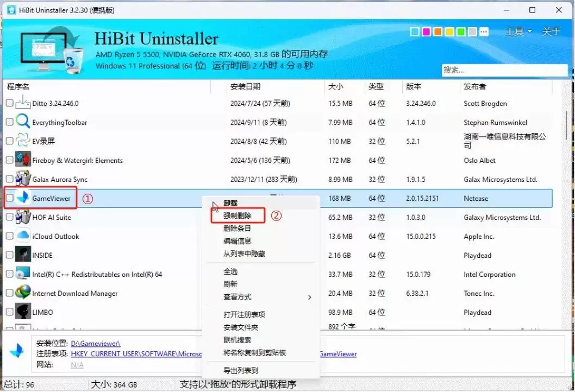This screenshot has height=392, width=575.
Task: Click the Galax Aurora Sync icon
Action: (x=23, y=179)
